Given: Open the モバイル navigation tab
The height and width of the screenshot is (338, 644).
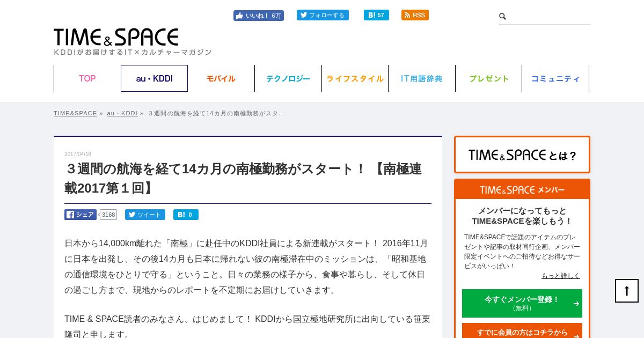Looking at the screenshot, I should click(221, 78).
